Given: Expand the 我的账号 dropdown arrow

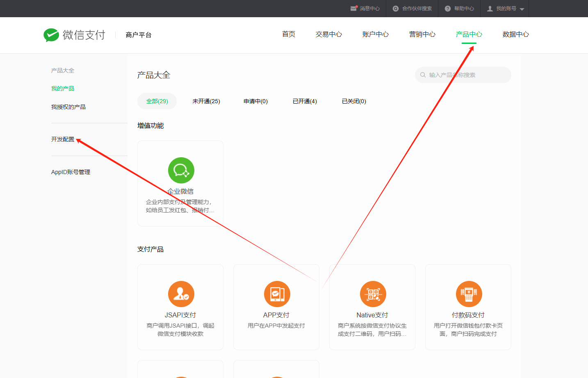Looking at the screenshot, I should tap(522, 9).
